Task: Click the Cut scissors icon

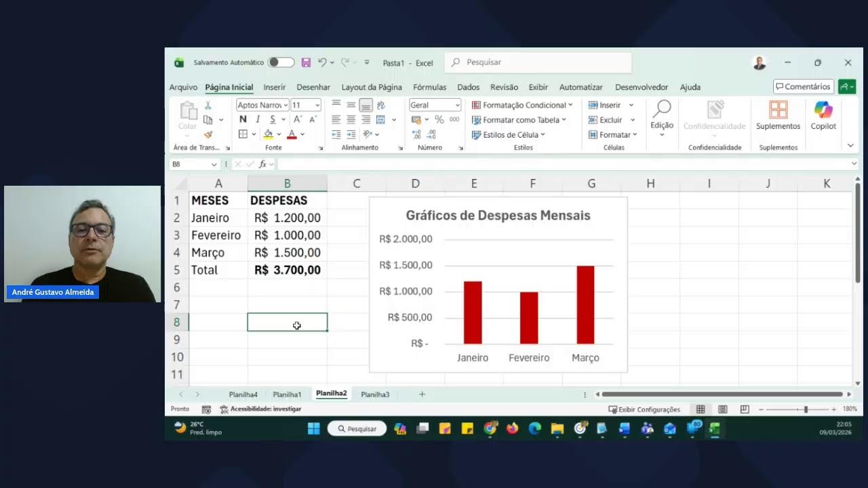Action: tap(208, 105)
